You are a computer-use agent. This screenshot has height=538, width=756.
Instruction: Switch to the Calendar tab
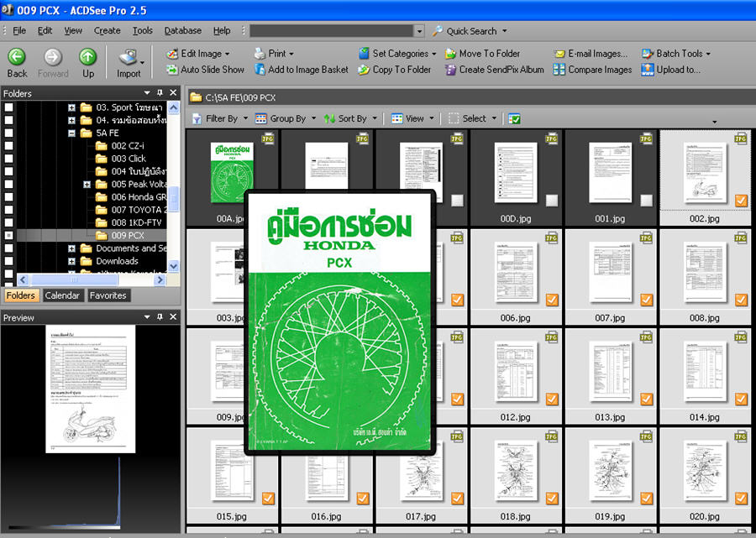(62, 295)
